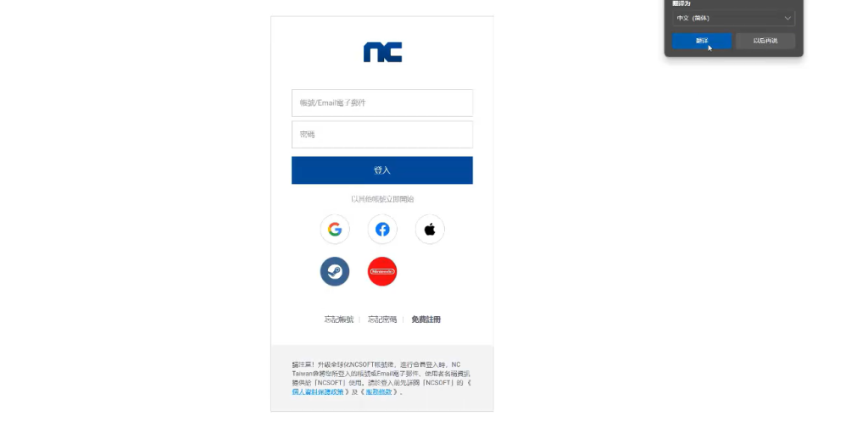Select the red Nintendo login icon
This screenshot has width=868, height=433.
382,271
